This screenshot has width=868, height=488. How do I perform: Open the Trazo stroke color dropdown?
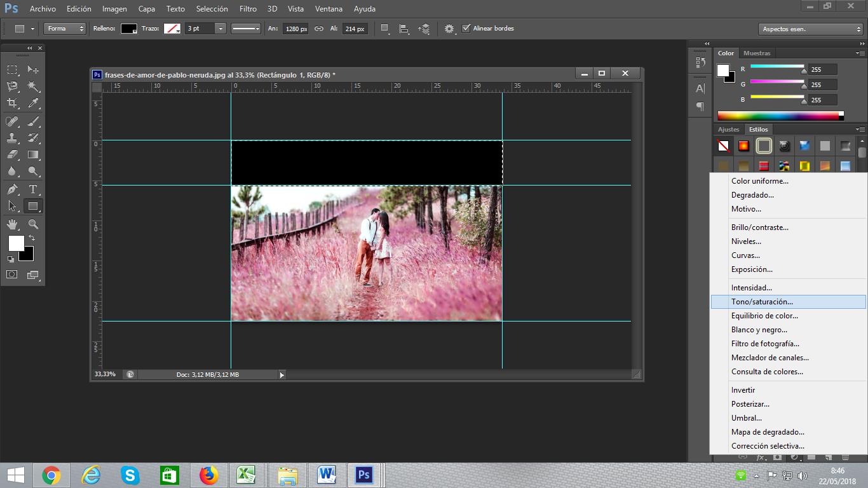172,29
